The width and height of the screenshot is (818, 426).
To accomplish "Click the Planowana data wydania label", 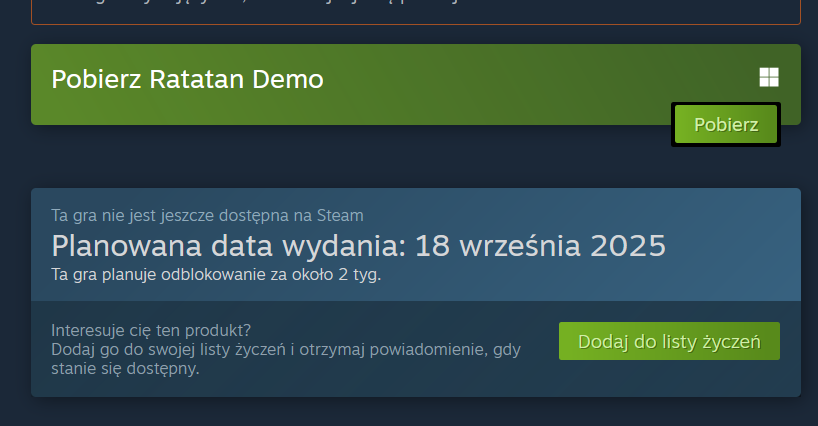I will (x=228, y=246).
